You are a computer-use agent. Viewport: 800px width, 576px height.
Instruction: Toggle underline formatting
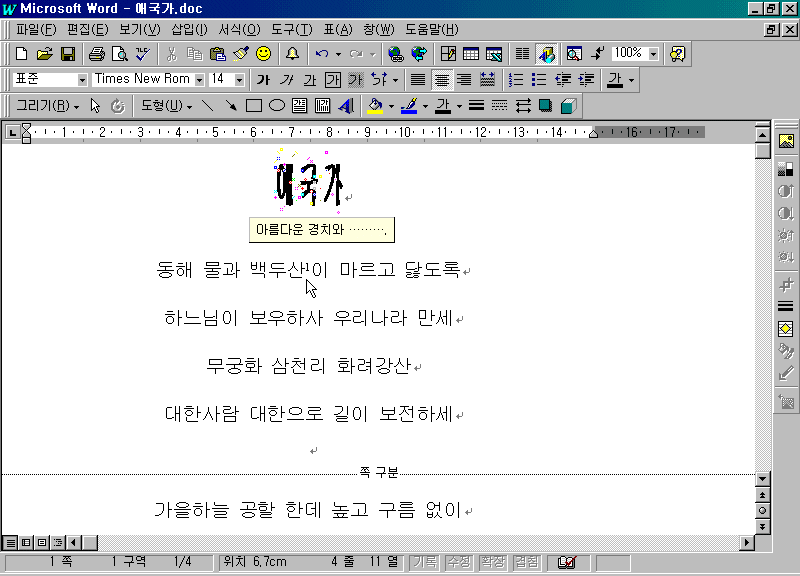[309, 80]
